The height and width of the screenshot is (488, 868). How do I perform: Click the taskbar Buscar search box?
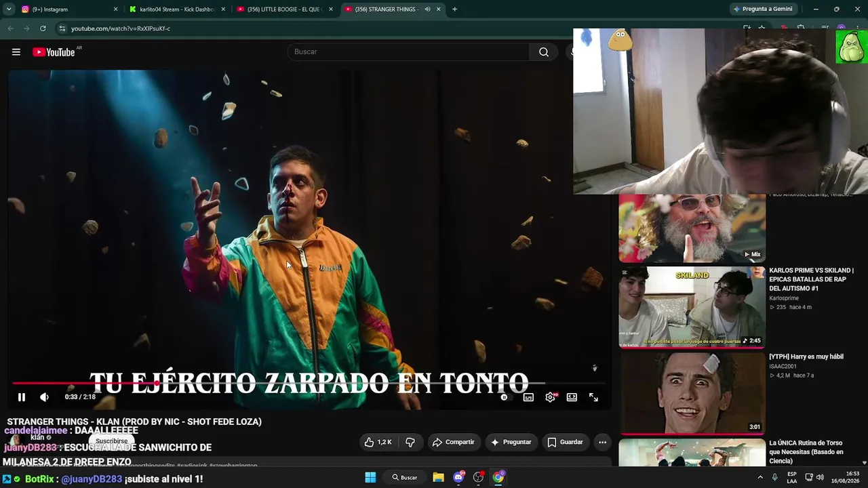coord(404,477)
